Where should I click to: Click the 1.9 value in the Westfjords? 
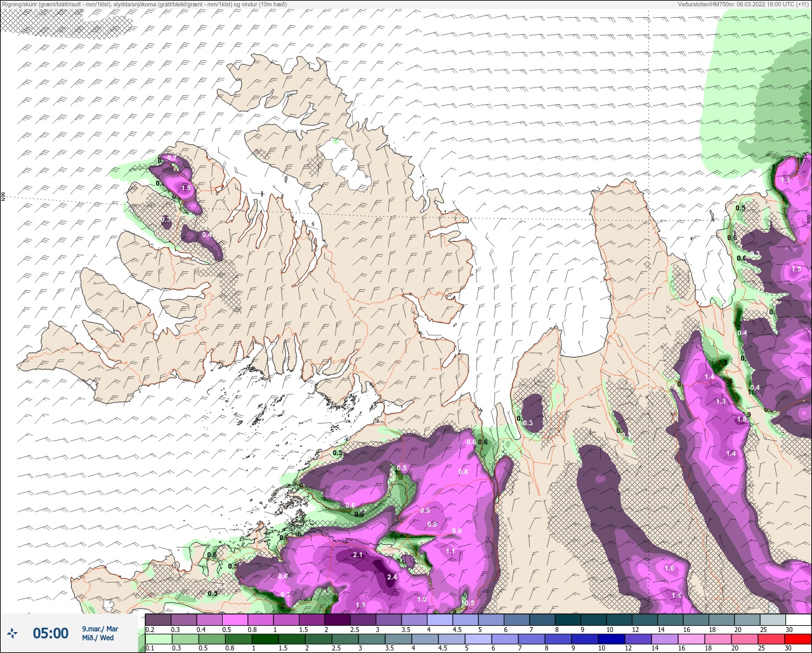pos(186,188)
